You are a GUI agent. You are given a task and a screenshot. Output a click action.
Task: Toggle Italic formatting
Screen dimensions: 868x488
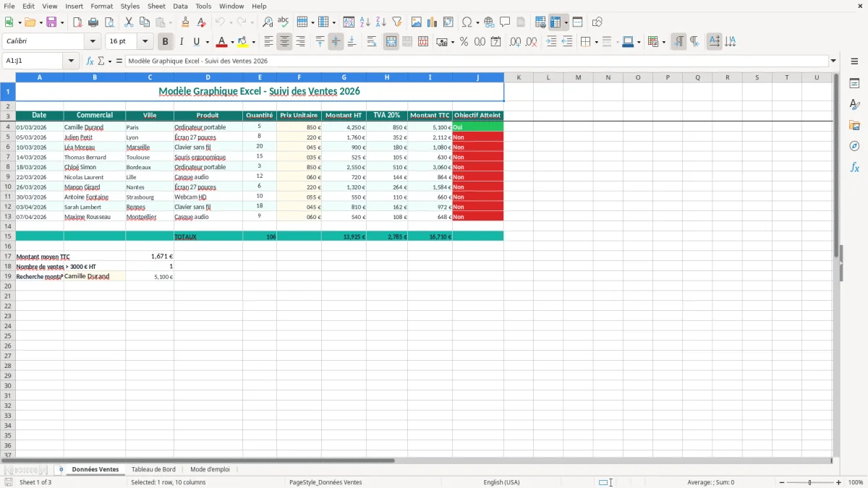[181, 42]
